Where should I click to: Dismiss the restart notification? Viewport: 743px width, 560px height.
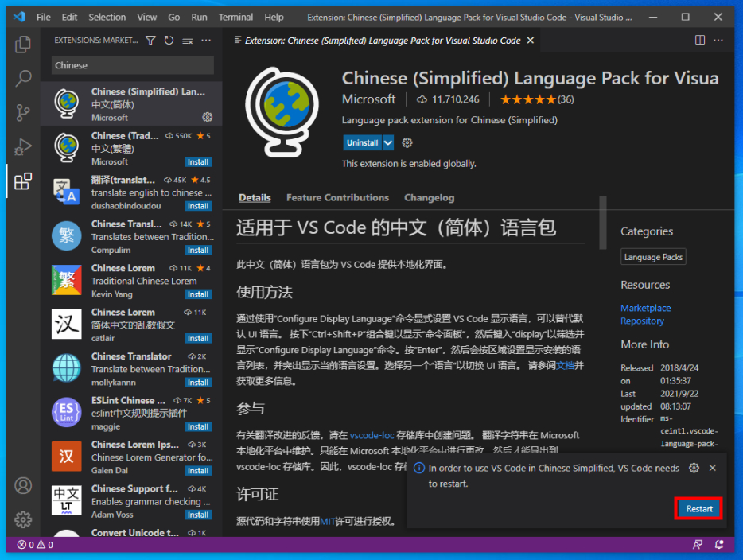(x=712, y=468)
